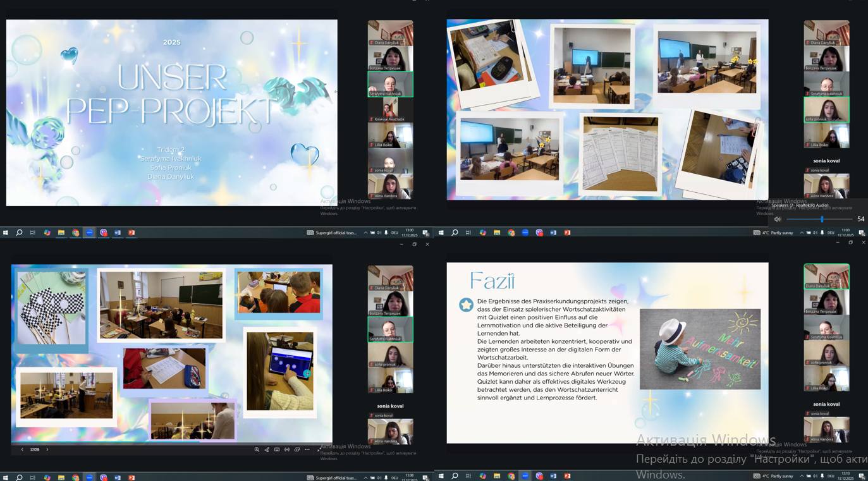Go to next slide using right chevron
868x481 pixels.
coord(47,449)
